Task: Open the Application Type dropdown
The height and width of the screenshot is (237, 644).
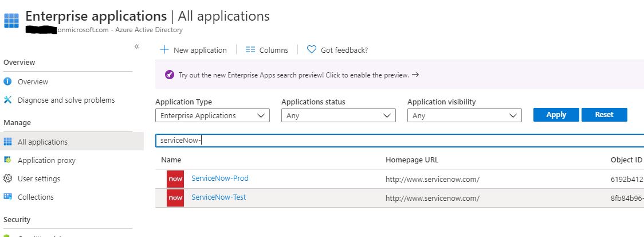Action: click(x=213, y=115)
